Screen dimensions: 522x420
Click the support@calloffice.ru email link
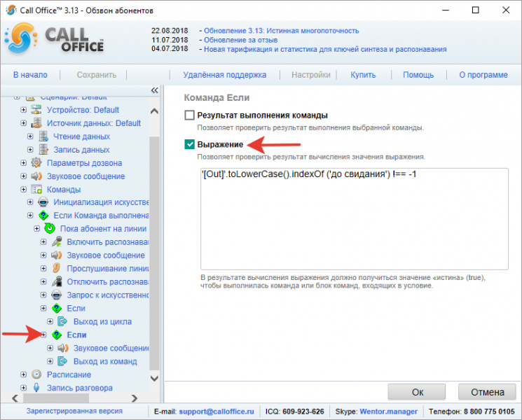[x=217, y=412]
